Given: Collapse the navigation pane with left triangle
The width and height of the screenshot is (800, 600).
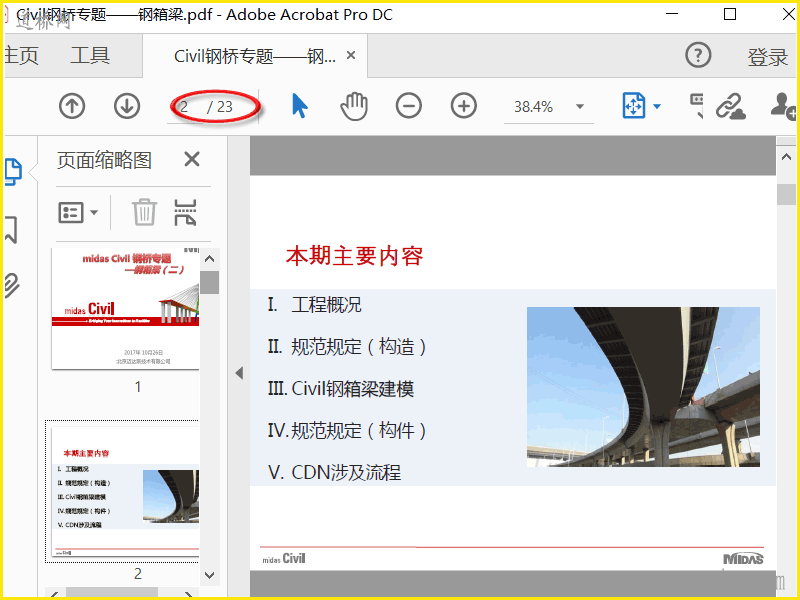Looking at the screenshot, I should pos(239,373).
